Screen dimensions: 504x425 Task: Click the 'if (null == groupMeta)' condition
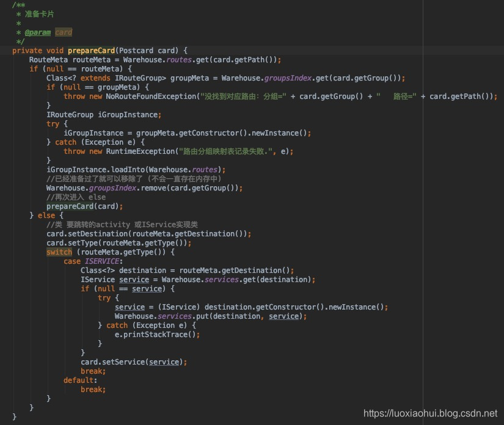pyautogui.click(x=93, y=87)
